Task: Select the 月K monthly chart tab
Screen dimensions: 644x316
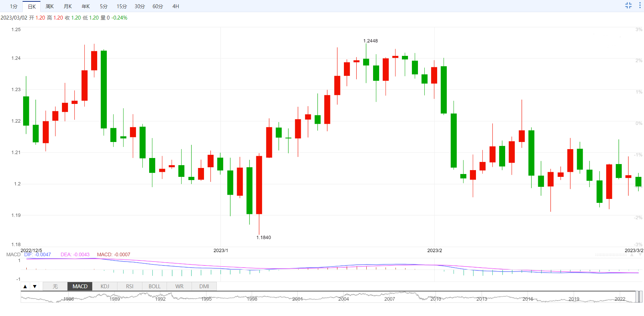Action: point(68,6)
